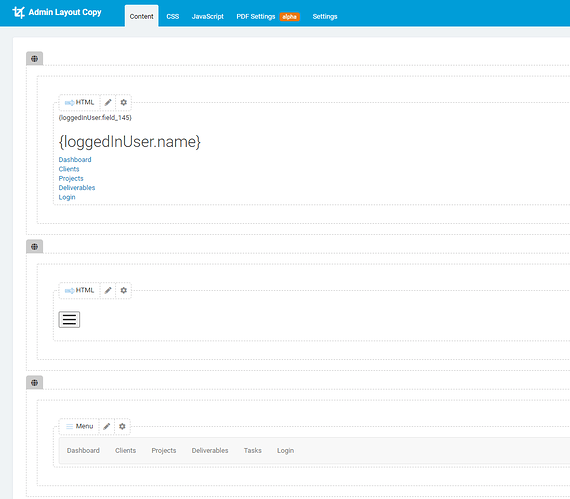This screenshot has width=570, height=499.
Task: Switch to the CSS tab
Action: click(x=173, y=16)
